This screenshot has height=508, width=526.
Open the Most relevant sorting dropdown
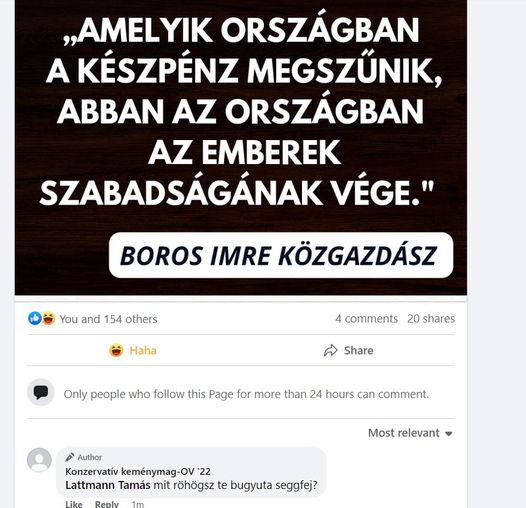[411, 433]
